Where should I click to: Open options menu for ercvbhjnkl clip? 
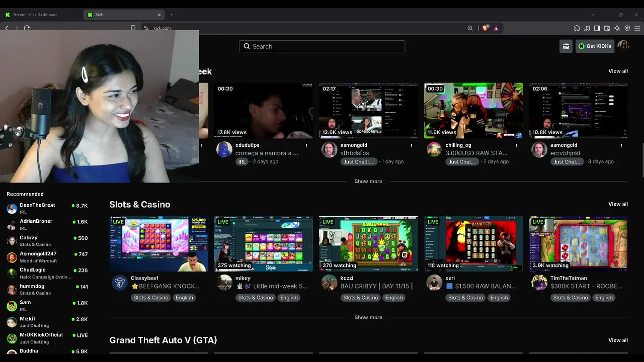click(621, 146)
